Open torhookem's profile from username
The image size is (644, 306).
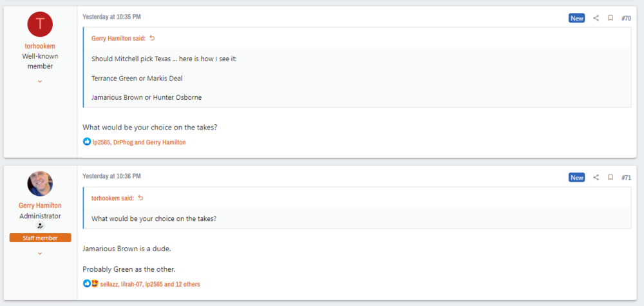pos(40,46)
